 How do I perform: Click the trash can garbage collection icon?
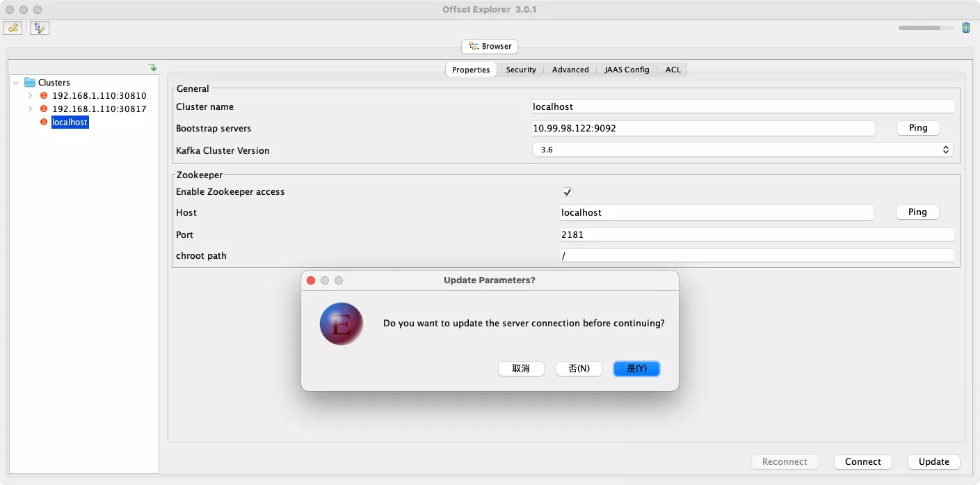(x=965, y=28)
